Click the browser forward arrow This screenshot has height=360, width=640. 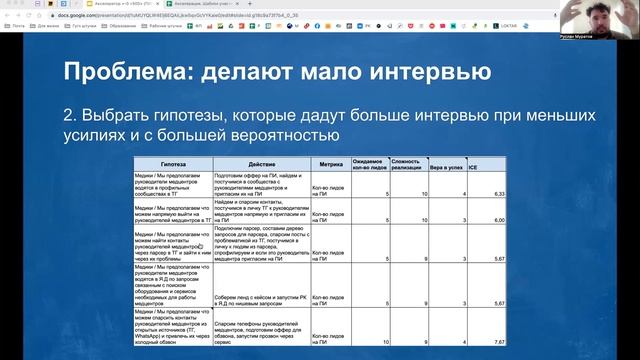pos(18,15)
